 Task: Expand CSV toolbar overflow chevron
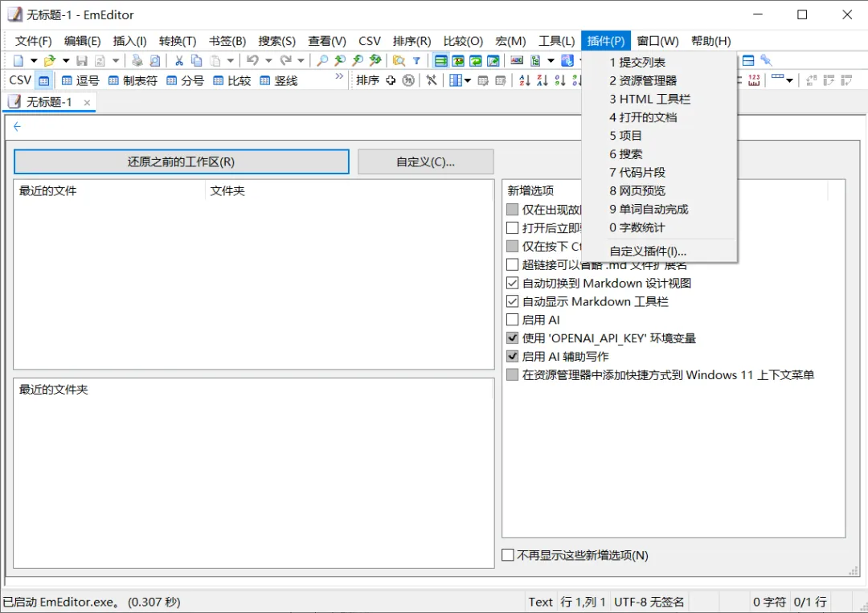click(339, 76)
